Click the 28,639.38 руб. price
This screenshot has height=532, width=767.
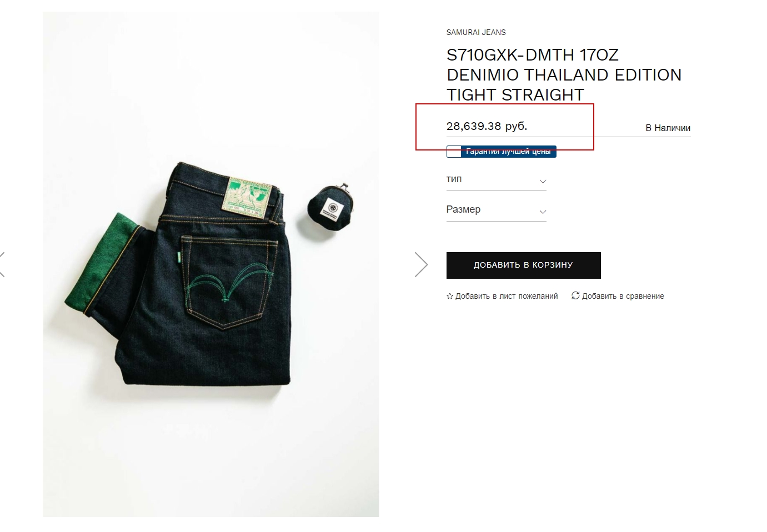(x=487, y=126)
